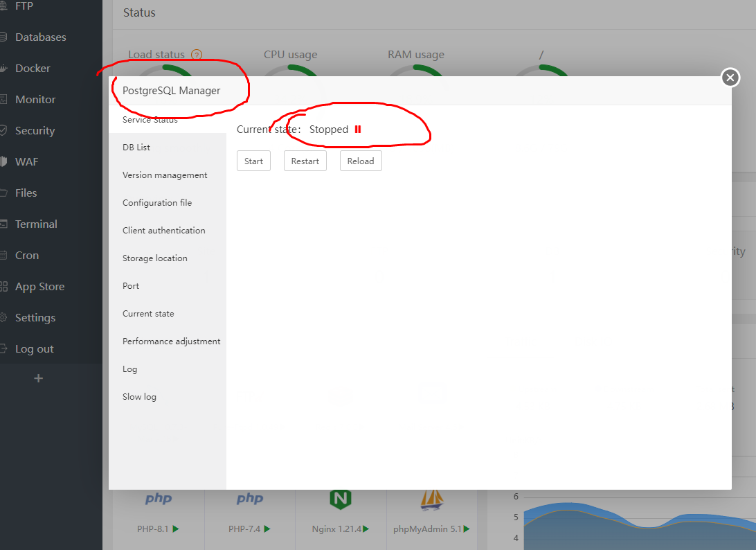Open Performance adjustment tab
The image size is (756, 550).
[168, 341]
